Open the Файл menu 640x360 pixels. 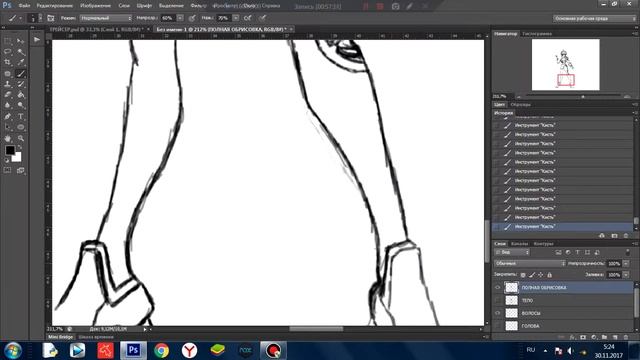tap(24, 6)
